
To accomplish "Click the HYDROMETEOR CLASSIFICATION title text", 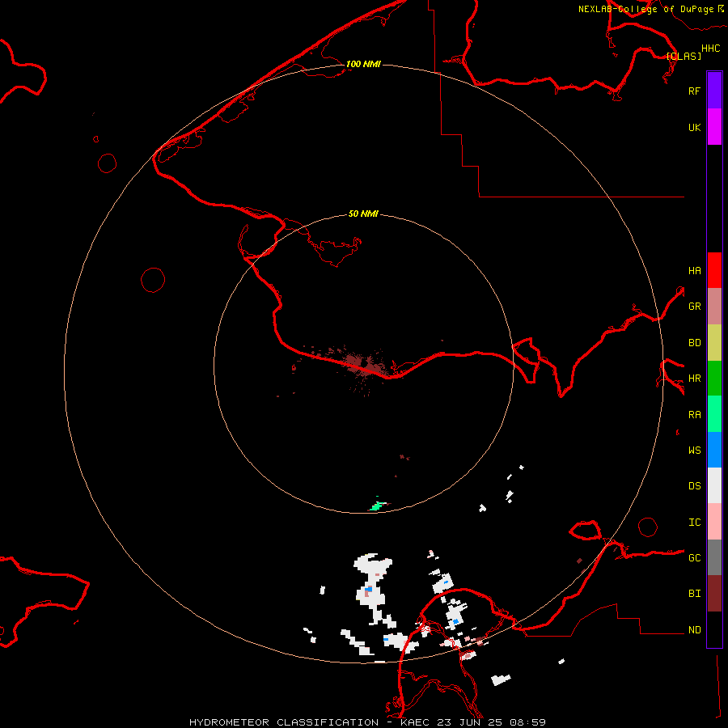I will [x=284, y=722].
